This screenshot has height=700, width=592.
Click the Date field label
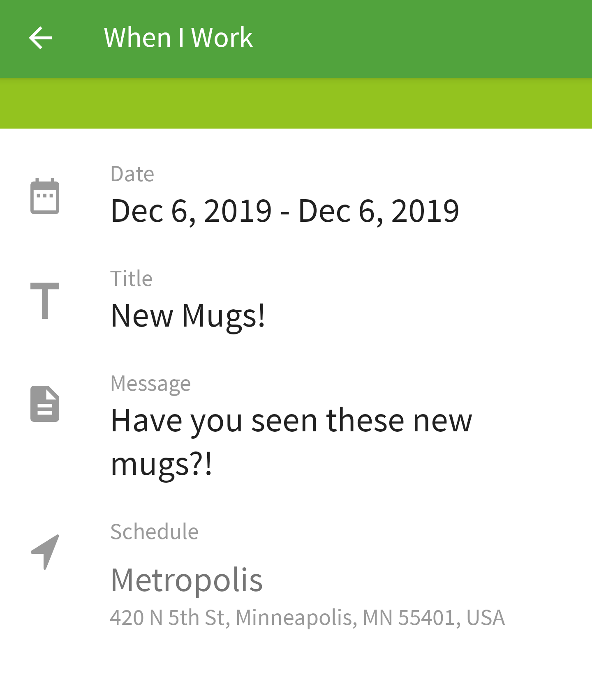coord(132,174)
